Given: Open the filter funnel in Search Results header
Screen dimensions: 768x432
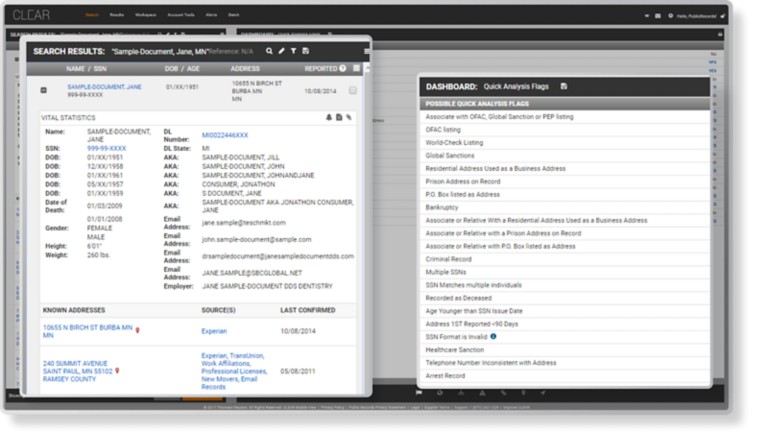Looking at the screenshot, I should click(293, 51).
